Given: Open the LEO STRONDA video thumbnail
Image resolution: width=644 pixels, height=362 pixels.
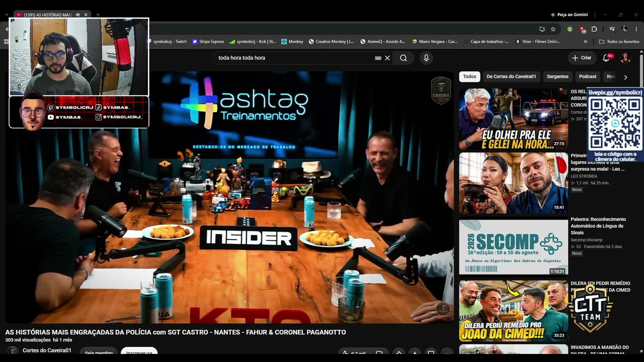Looking at the screenshot, I should (x=513, y=183).
